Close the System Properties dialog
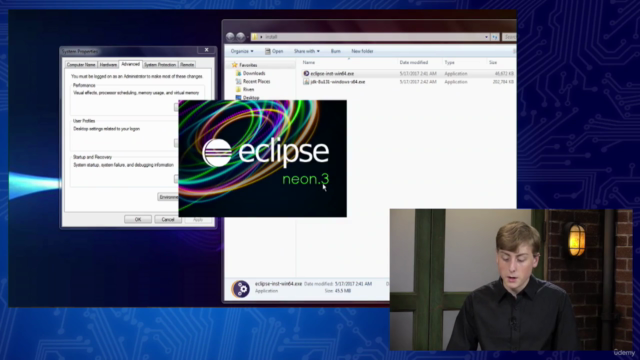The image size is (640, 360). pos(207,50)
